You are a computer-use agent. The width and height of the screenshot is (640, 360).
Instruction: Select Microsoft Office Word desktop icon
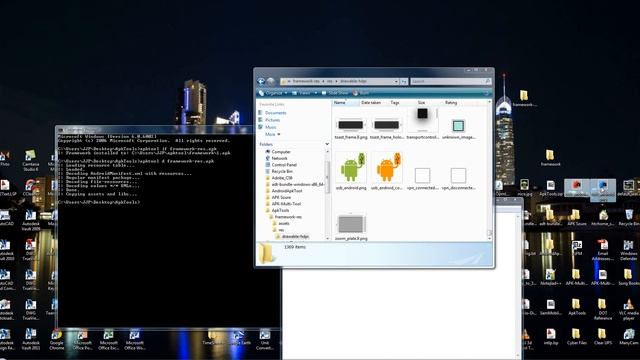[x=134, y=340]
